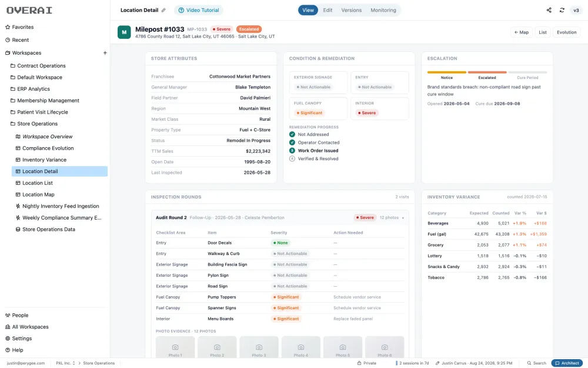The height and width of the screenshot is (368, 588).
Task: Click the Not Addressed remediation step check
Action: click(x=292, y=134)
